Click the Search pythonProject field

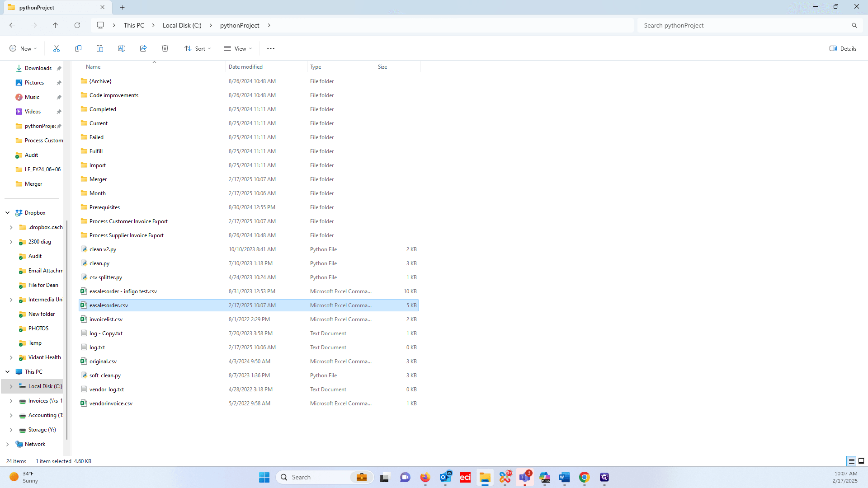[x=750, y=25]
